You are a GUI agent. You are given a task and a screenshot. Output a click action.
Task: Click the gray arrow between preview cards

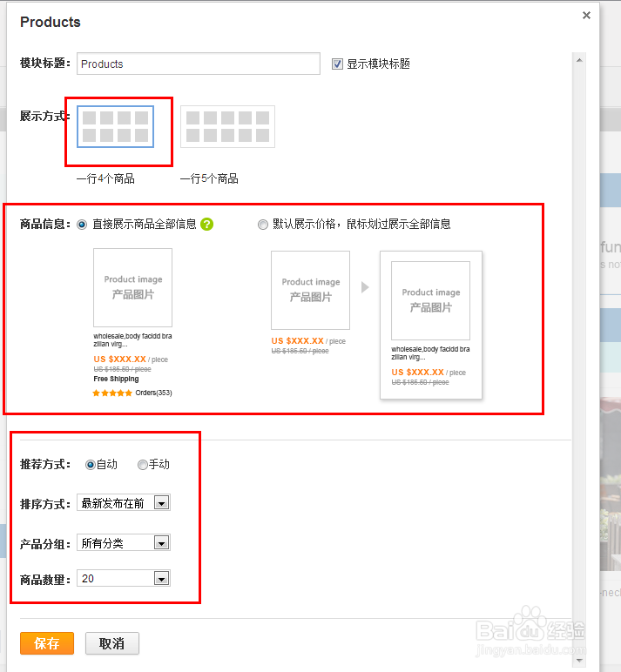[365, 287]
